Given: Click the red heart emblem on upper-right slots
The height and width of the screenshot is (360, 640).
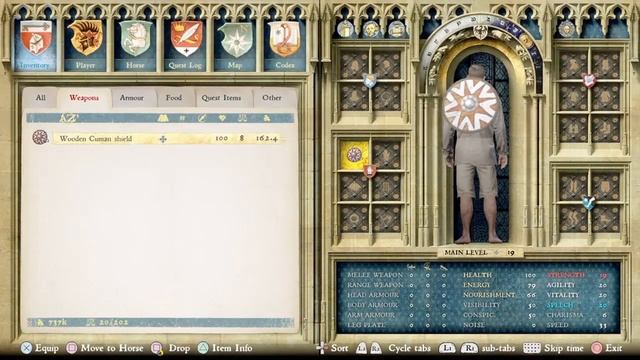Looking at the screenshot, I should 589,80.
